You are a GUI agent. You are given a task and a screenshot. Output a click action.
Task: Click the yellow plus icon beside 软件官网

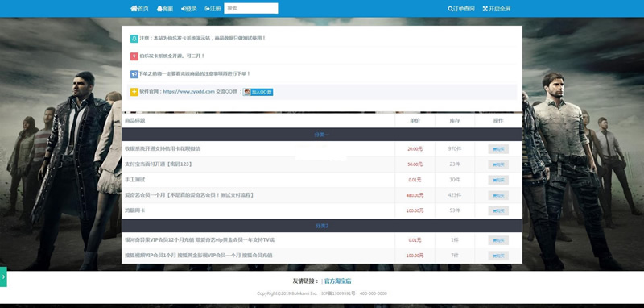(x=134, y=92)
